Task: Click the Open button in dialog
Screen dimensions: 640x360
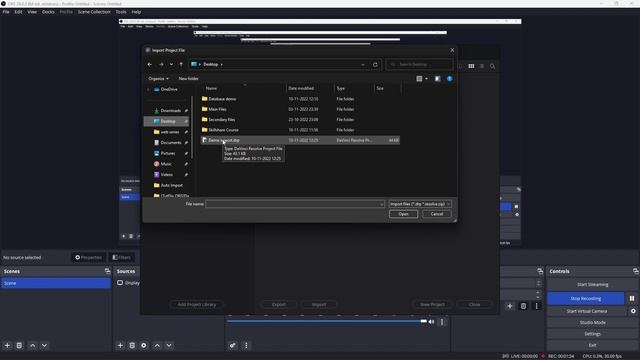Action: [x=403, y=214]
